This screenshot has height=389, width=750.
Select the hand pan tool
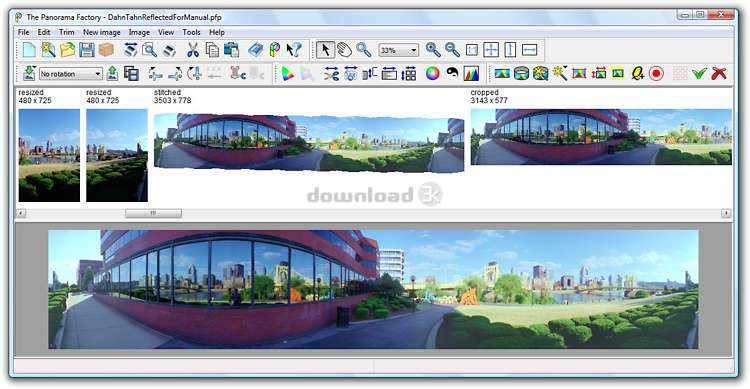pyautogui.click(x=344, y=50)
